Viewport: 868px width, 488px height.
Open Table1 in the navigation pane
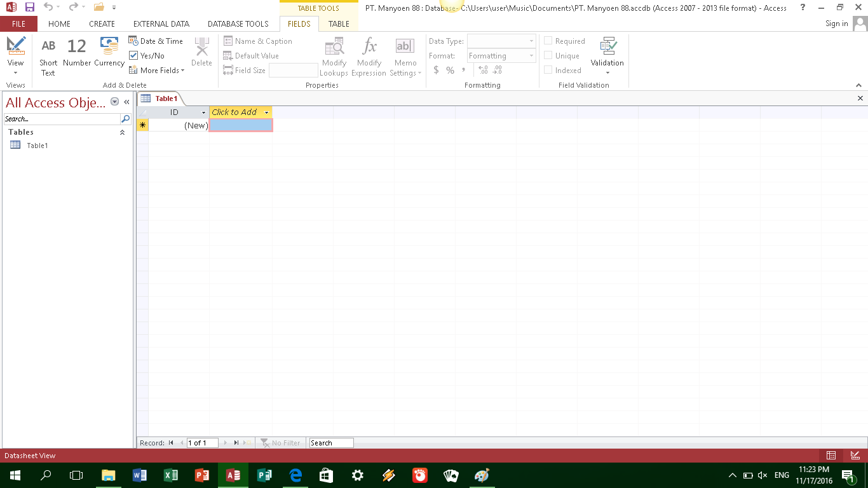[x=37, y=146]
